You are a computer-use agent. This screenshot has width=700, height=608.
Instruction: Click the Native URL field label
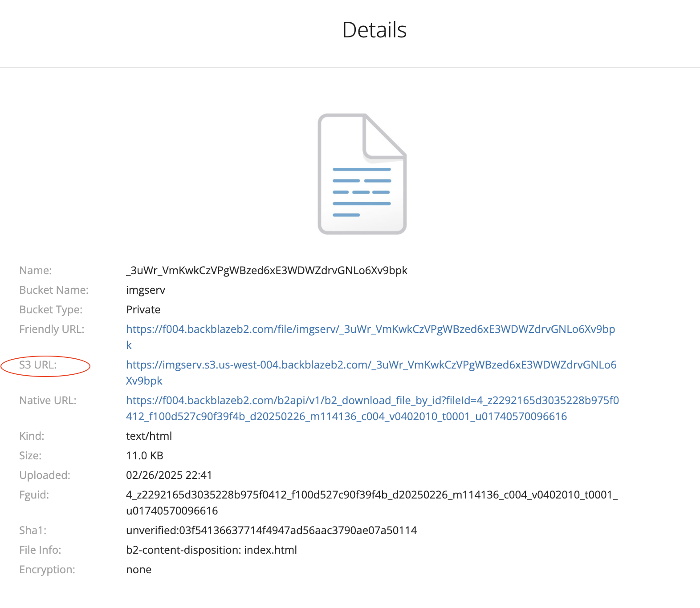[48, 401]
